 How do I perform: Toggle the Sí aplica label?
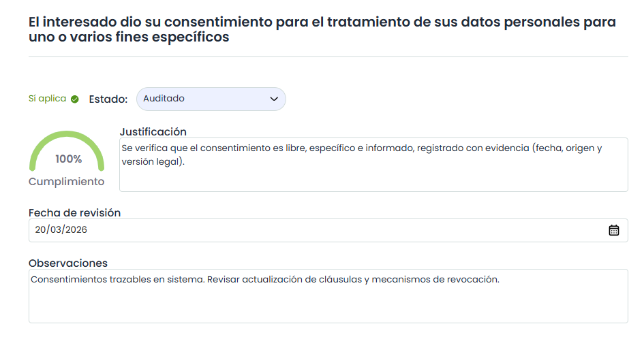point(47,99)
